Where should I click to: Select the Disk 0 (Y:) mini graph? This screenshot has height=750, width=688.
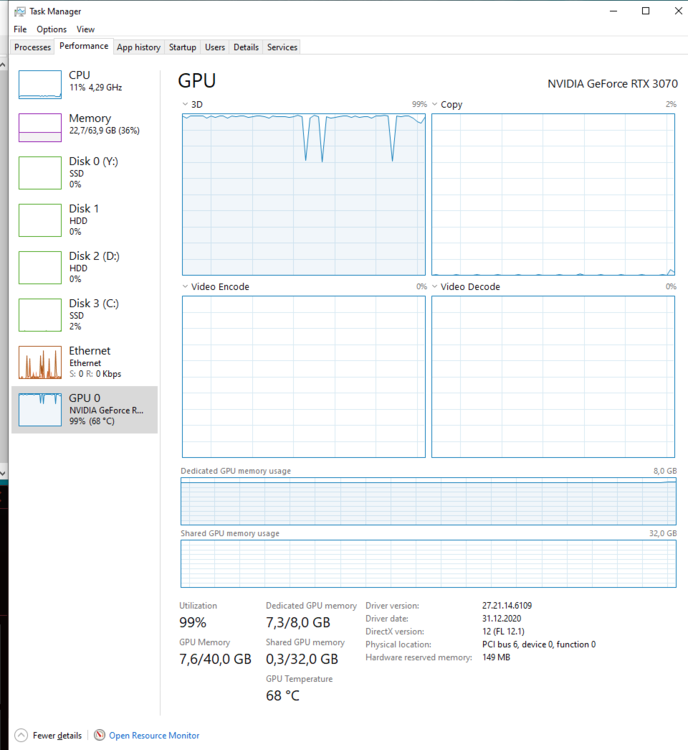(40, 173)
